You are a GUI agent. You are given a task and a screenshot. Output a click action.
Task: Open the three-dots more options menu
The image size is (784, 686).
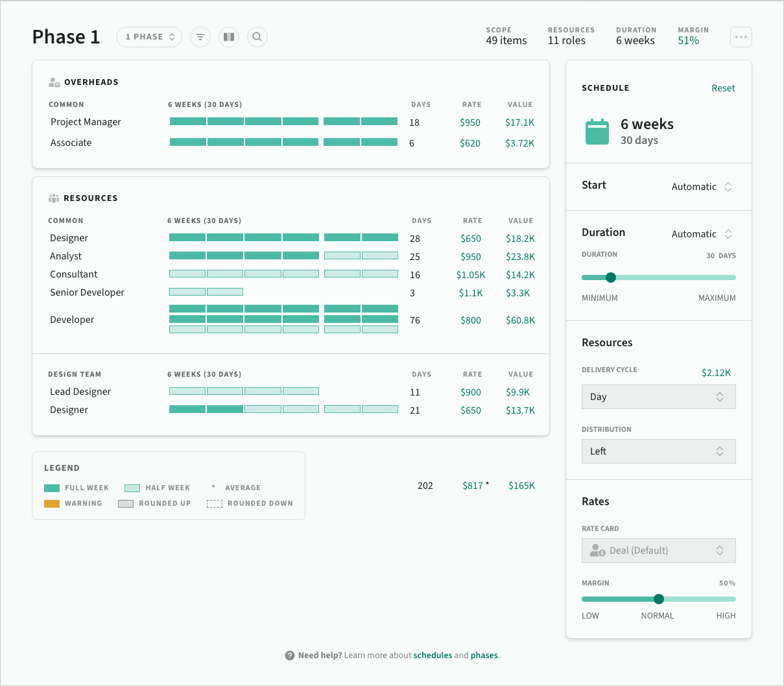point(741,37)
